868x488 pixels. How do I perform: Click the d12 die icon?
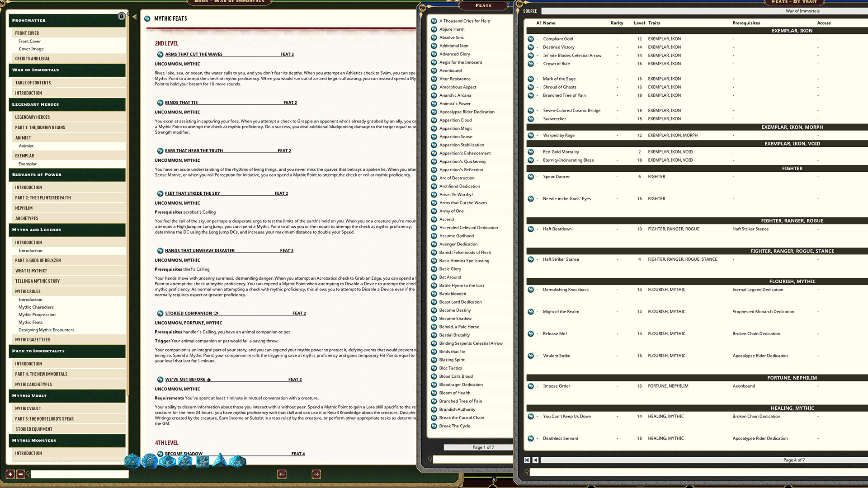point(150,461)
